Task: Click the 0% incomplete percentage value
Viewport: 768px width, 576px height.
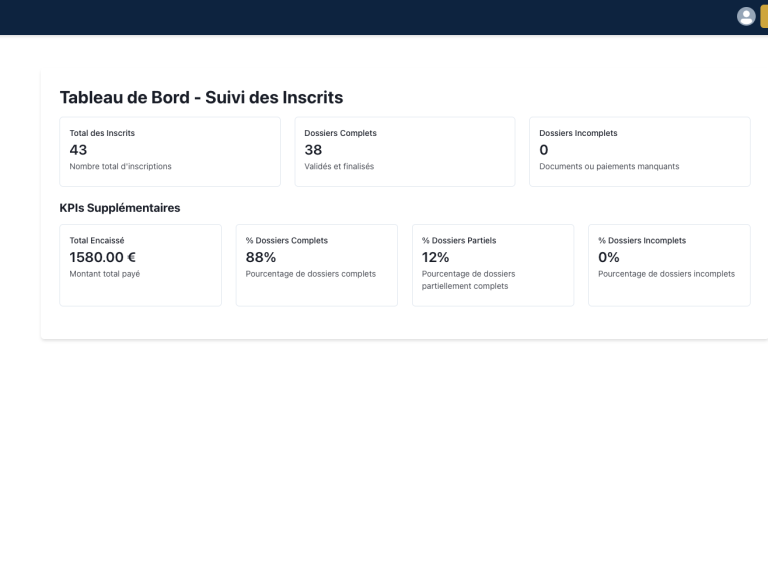Action: click(609, 257)
